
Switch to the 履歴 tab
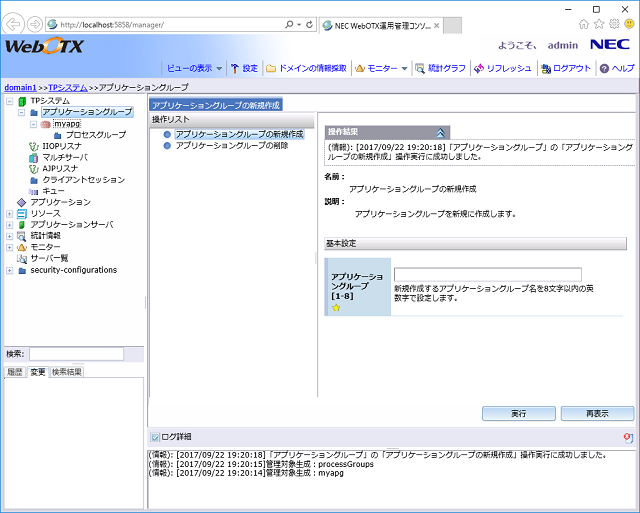point(14,372)
